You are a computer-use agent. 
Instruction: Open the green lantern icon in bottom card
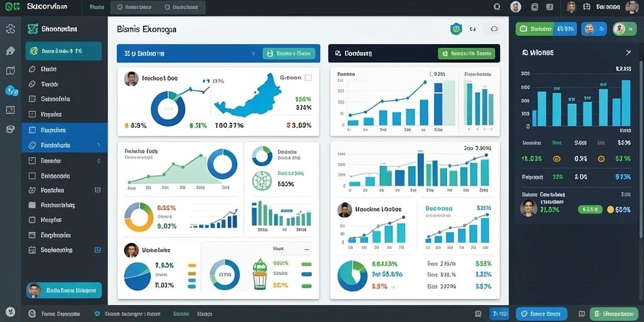point(260,274)
